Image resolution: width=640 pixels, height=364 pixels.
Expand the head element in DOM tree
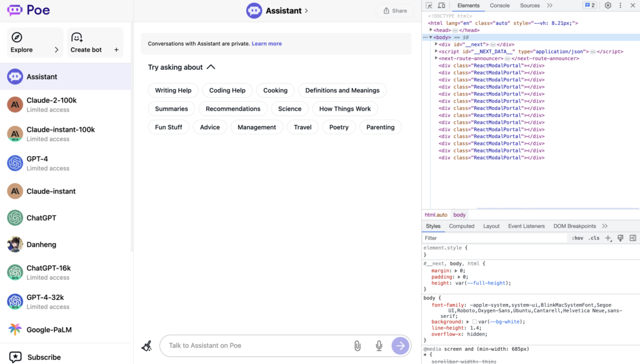431,30
